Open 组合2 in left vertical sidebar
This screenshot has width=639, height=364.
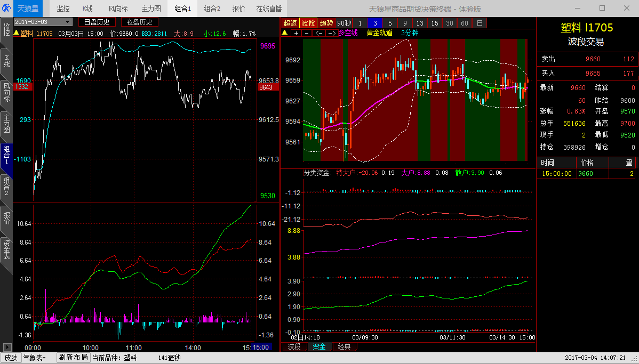tap(6, 186)
